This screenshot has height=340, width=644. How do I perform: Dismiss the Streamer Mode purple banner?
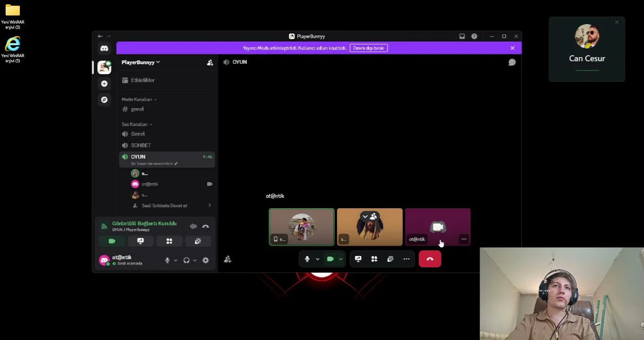point(512,48)
